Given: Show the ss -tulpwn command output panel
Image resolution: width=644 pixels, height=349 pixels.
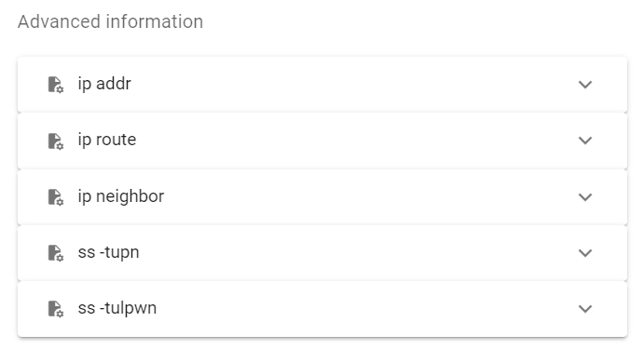Looking at the screenshot, I should click(322, 309).
